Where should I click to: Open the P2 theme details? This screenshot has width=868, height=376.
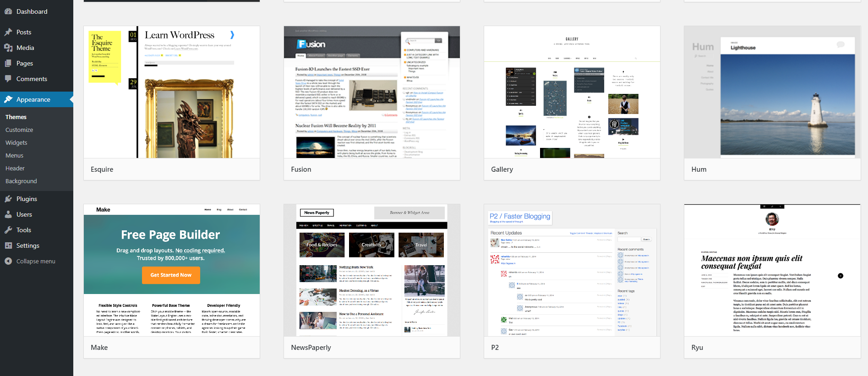[x=572, y=270]
